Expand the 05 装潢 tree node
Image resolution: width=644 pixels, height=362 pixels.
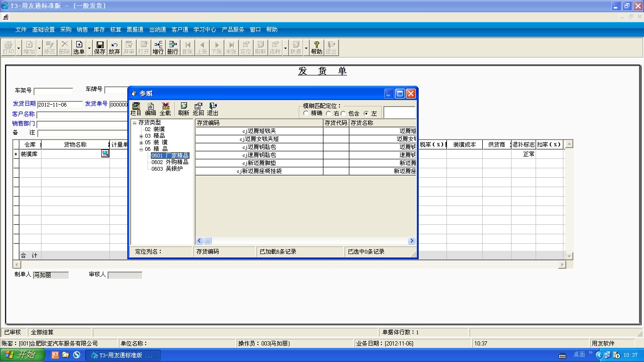tap(141, 143)
